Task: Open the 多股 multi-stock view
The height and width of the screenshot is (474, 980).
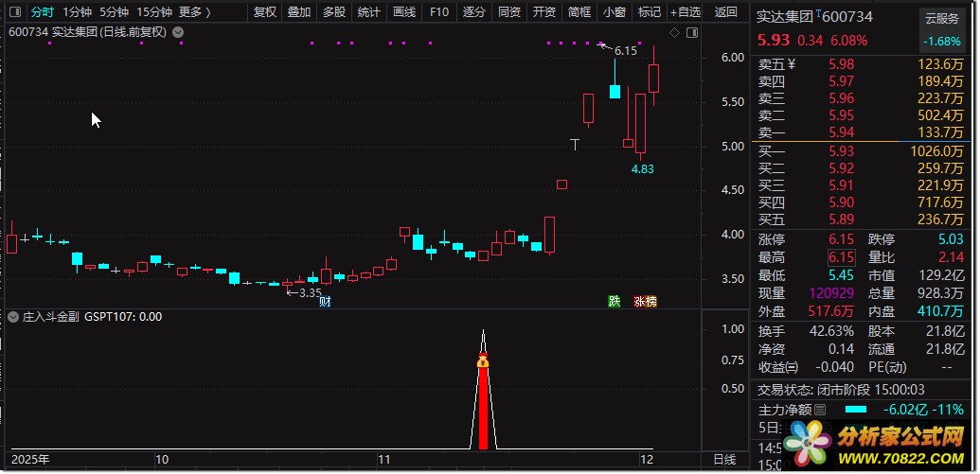Action: 334,12
